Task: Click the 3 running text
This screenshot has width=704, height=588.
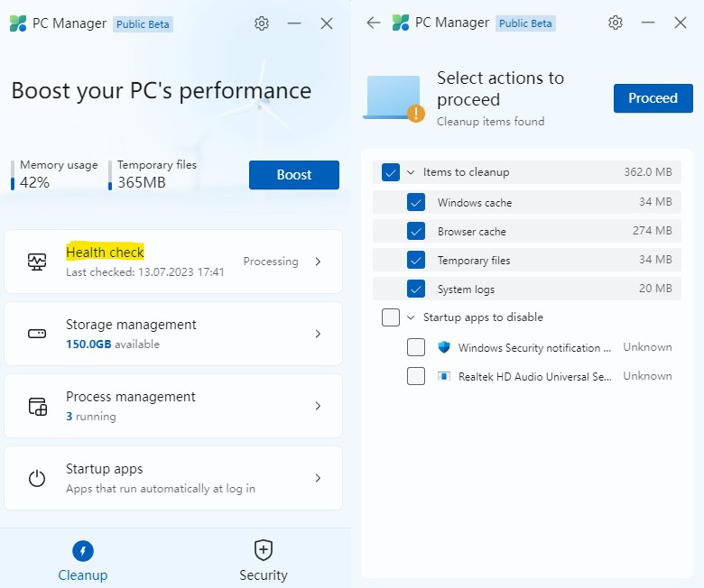Action: [91, 417]
